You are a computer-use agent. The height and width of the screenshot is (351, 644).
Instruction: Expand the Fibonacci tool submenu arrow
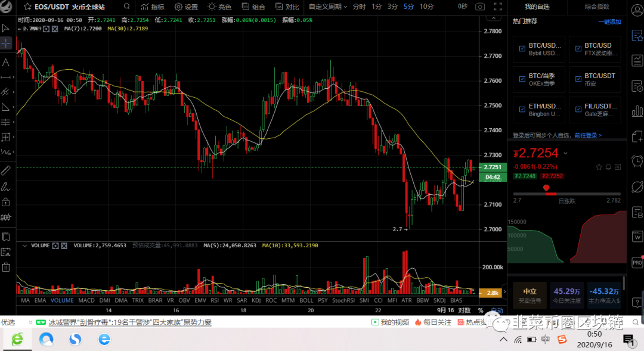pos(14,122)
